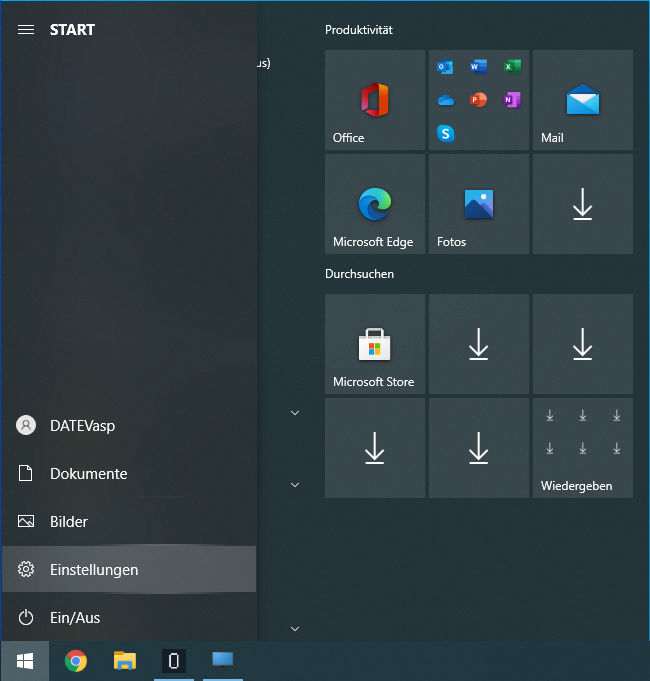The height and width of the screenshot is (681, 650).
Task: Click the Windows Start button in taskbar
Action: click(x=25, y=661)
